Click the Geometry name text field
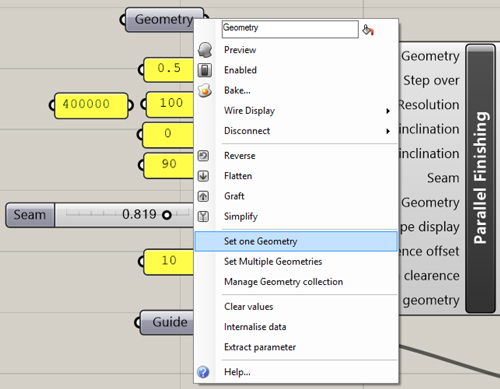500x389 pixels. click(x=290, y=29)
